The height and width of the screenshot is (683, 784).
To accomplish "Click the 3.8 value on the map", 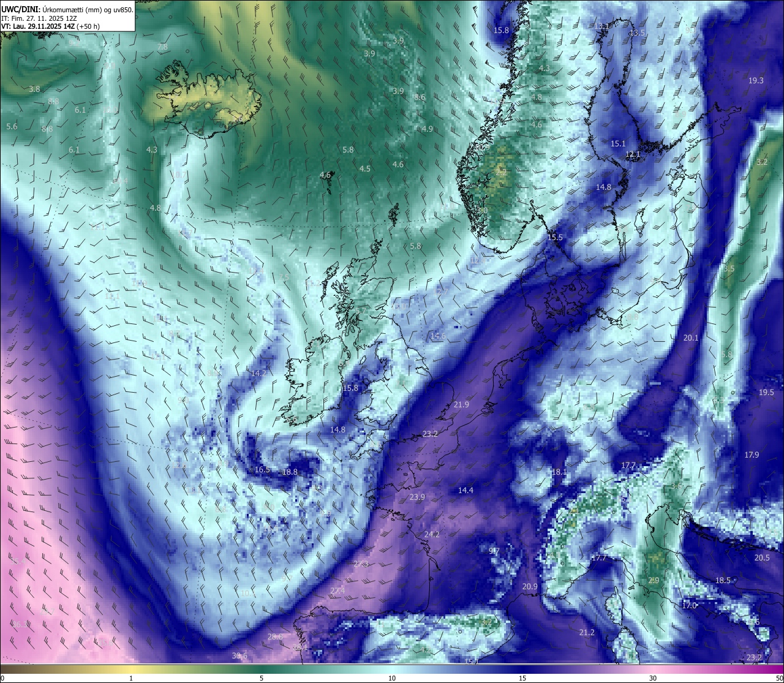I will [34, 89].
